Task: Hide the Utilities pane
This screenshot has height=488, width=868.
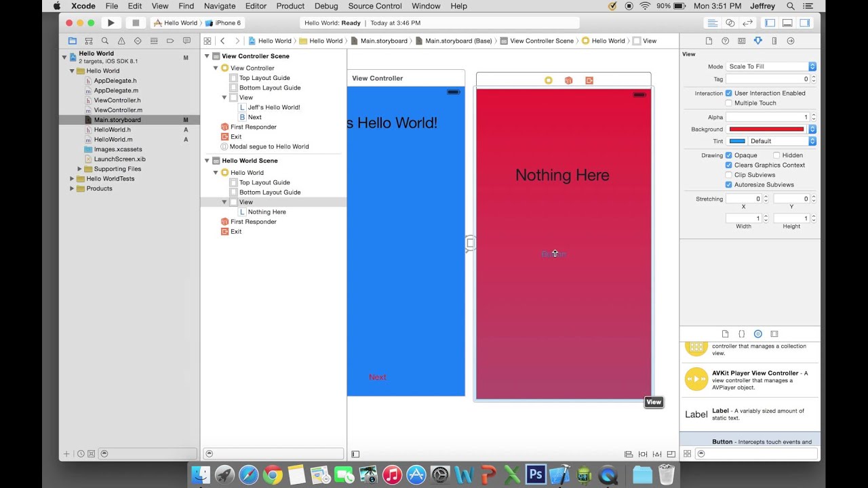Action: coord(804,23)
